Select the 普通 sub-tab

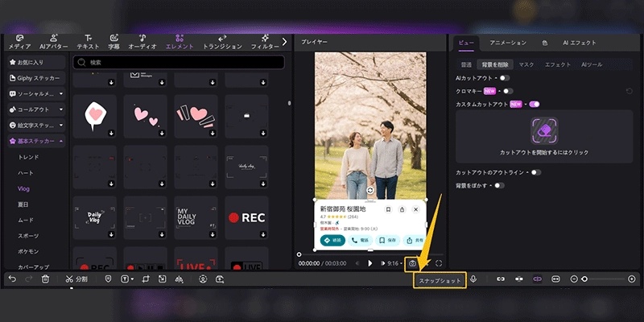click(466, 64)
